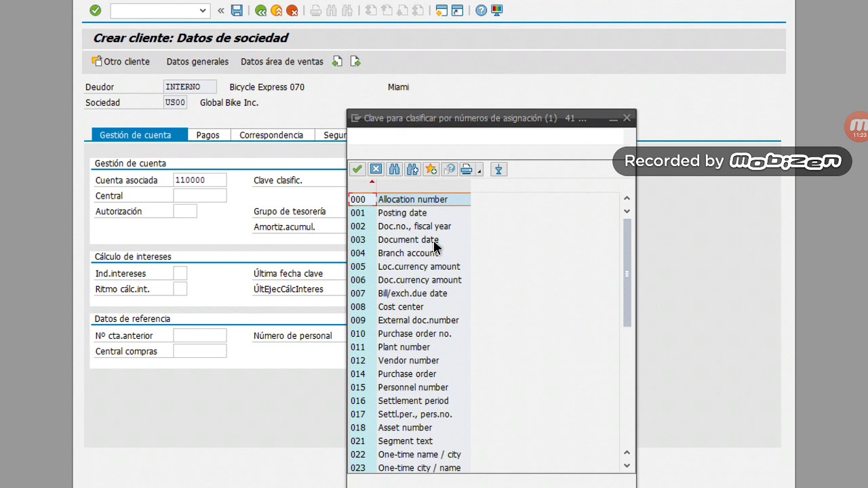The image size is (868, 488).
Task: Click the Last Page icon
Action: tap(418, 10)
